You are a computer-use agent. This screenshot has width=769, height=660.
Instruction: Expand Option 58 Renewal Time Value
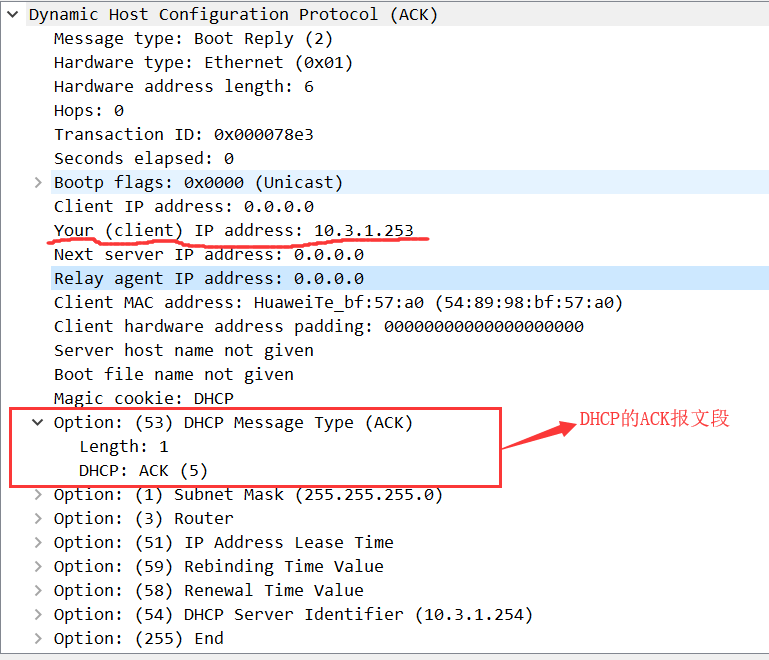pos(38,590)
